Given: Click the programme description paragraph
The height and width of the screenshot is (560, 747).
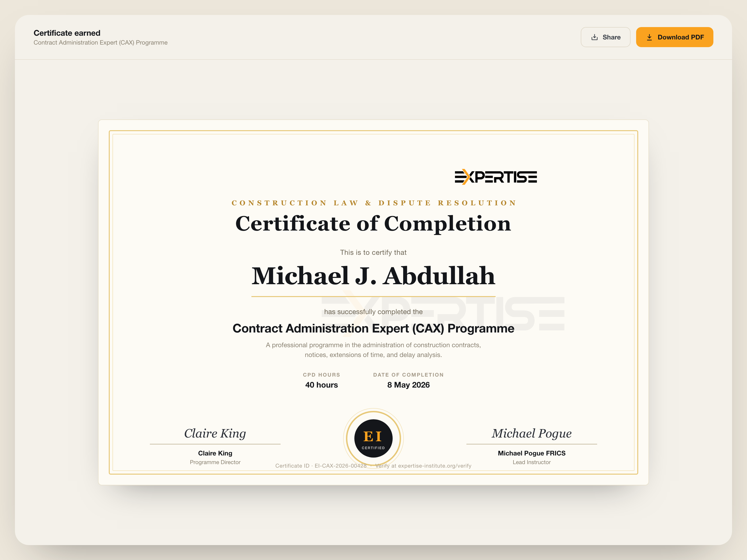Looking at the screenshot, I should [x=373, y=350].
